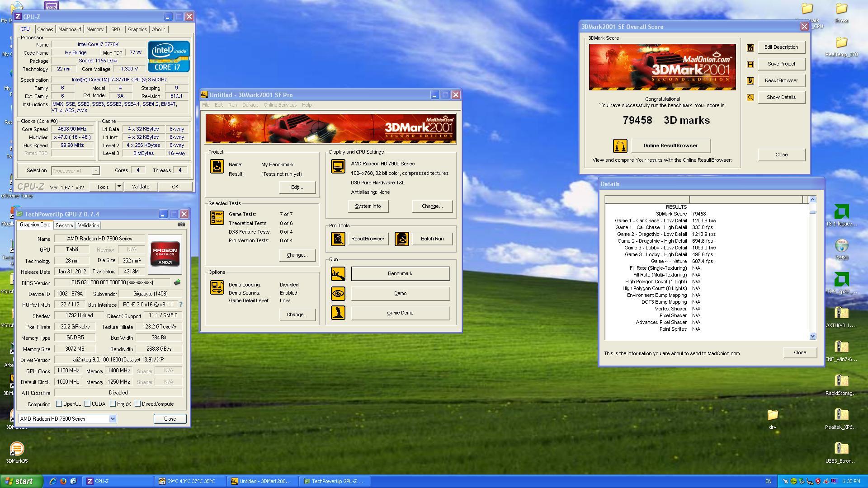Click the Show Details button

781,98
